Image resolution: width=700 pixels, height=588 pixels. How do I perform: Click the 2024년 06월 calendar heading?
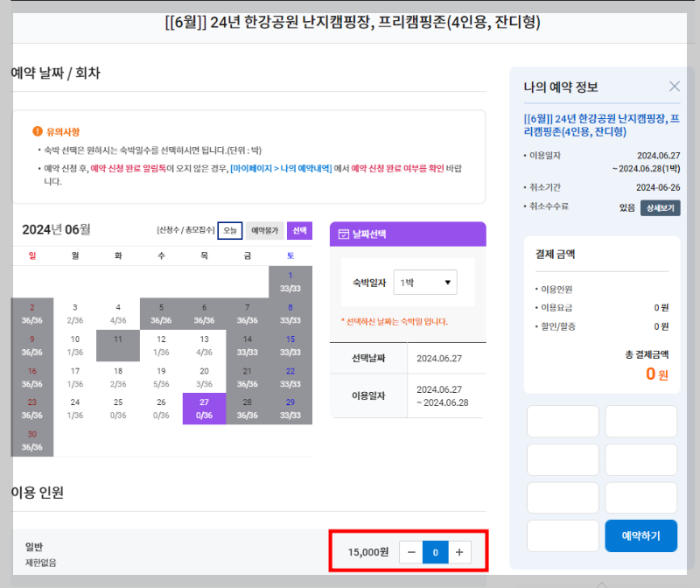56,229
